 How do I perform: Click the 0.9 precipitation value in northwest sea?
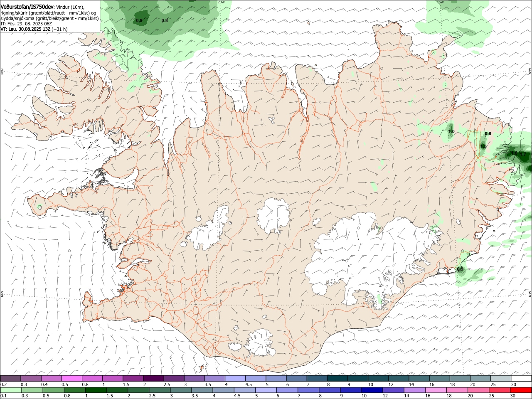139,20
